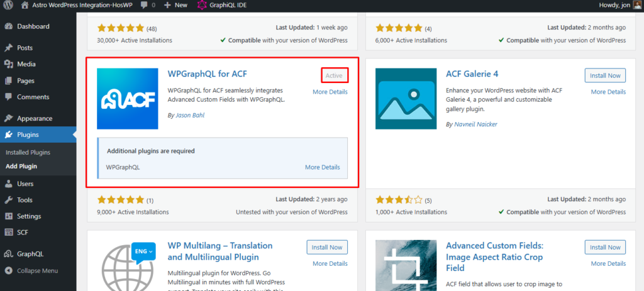Install WP Multilang plugin now
The width and height of the screenshot is (644, 291).
tap(327, 247)
